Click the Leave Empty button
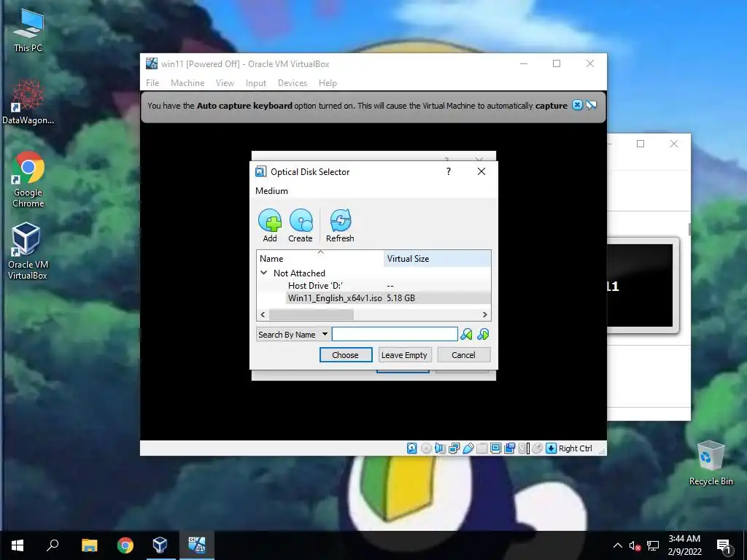The image size is (747, 560). click(x=404, y=355)
